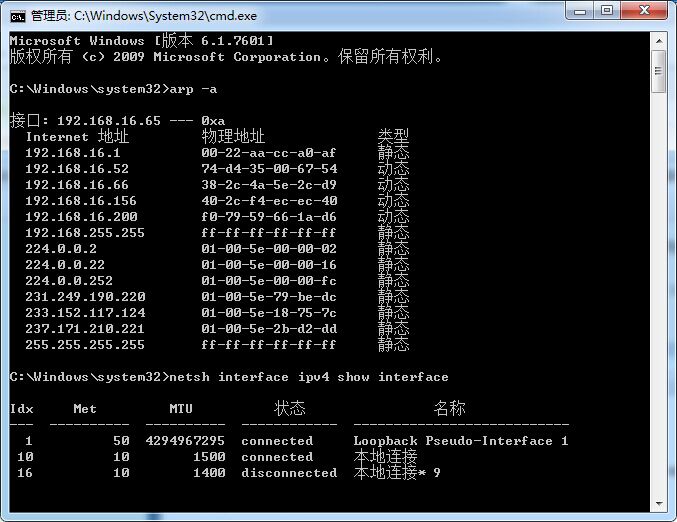
Task: Click the IP 192.168.255.255
Action: coord(85,233)
